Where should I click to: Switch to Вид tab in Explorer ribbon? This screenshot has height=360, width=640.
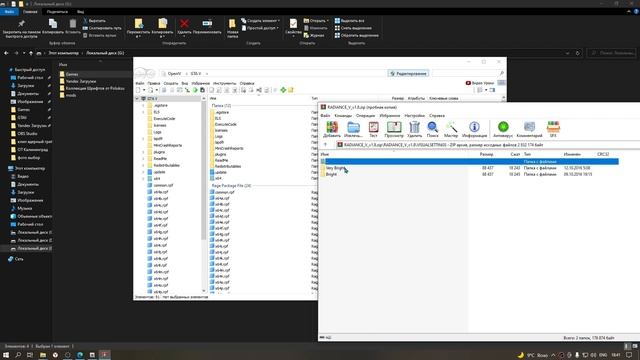[x=80, y=12]
